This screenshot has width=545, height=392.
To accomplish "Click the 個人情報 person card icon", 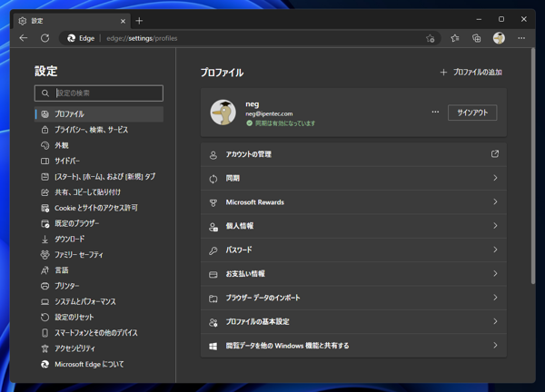I will coord(213,227).
